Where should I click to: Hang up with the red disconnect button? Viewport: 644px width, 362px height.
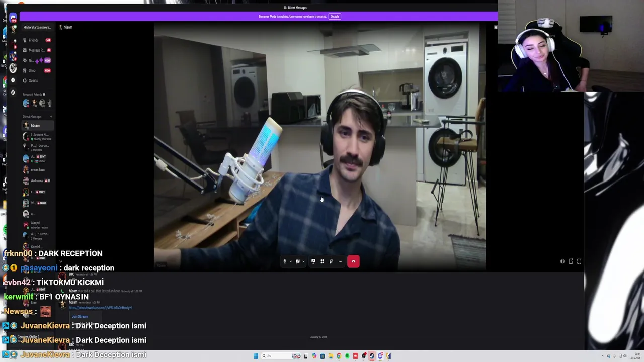[x=353, y=261]
